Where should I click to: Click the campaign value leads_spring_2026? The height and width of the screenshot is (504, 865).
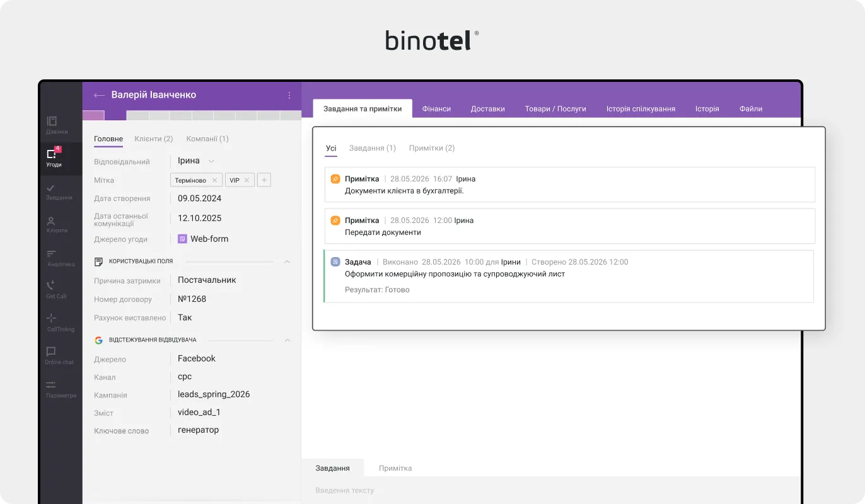[x=214, y=394]
